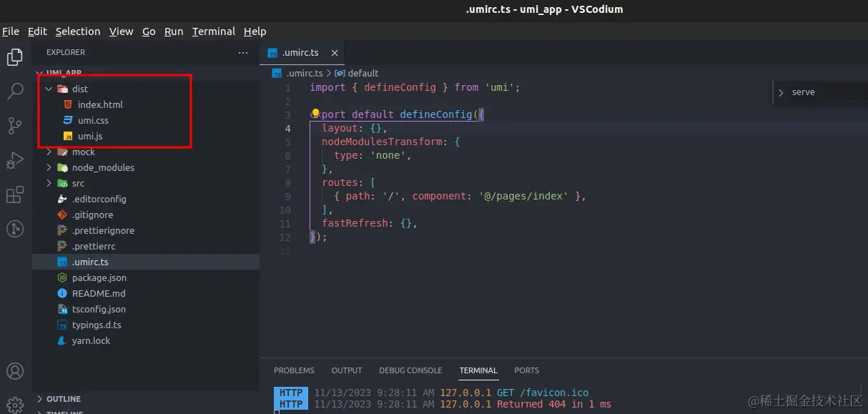Expand the serve terminal entry chevron
868x414 pixels.
(781, 92)
